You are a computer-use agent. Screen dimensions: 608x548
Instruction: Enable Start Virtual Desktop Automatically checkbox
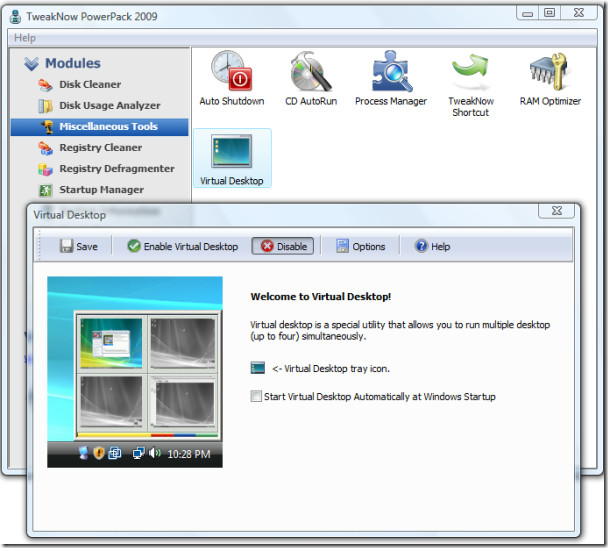click(x=256, y=396)
